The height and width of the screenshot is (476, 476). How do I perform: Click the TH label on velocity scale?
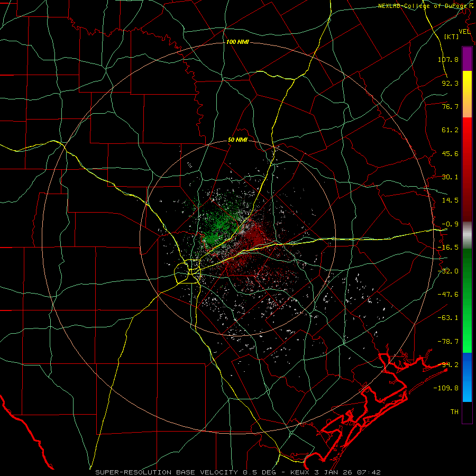[454, 411]
